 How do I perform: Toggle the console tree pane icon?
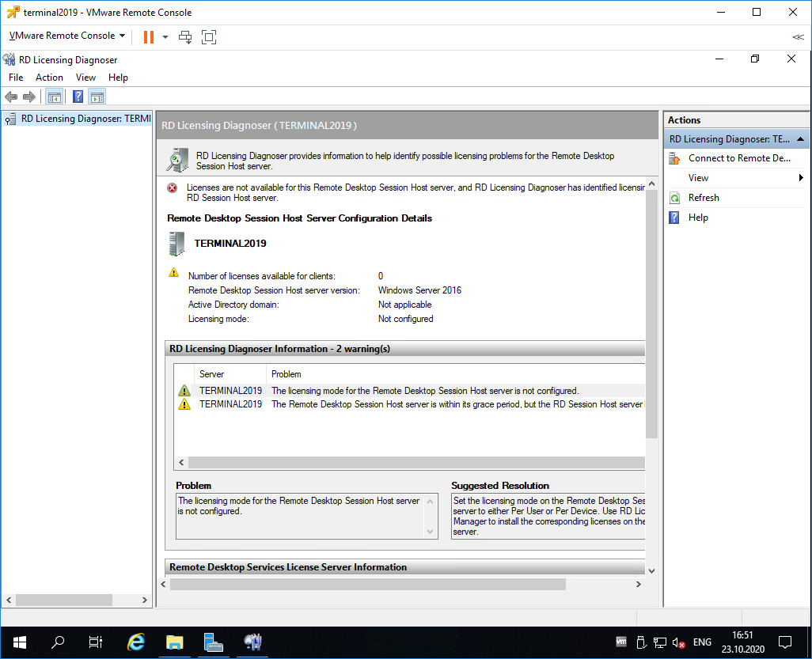[54, 96]
